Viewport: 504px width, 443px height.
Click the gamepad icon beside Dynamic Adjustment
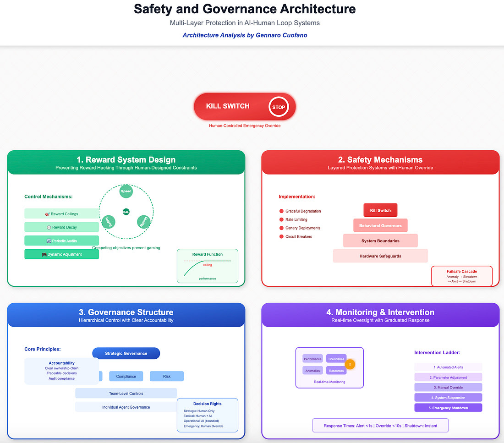click(44, 254)
